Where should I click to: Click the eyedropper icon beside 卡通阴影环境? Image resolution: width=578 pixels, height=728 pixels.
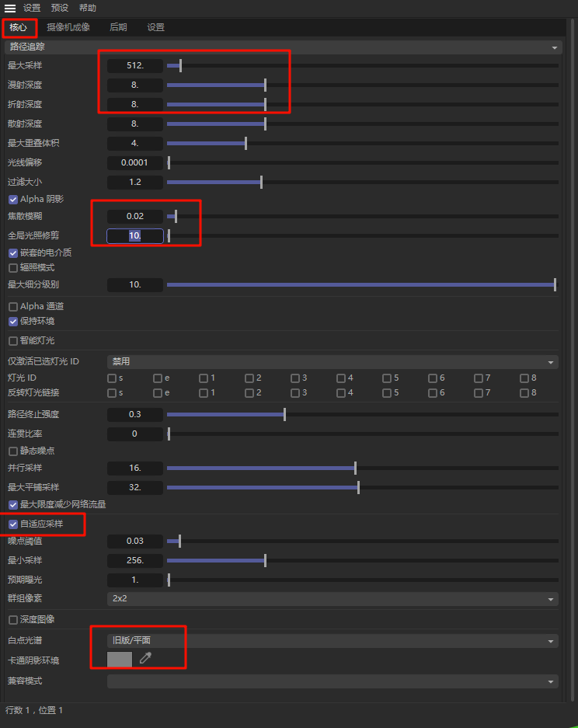point(145,659)
